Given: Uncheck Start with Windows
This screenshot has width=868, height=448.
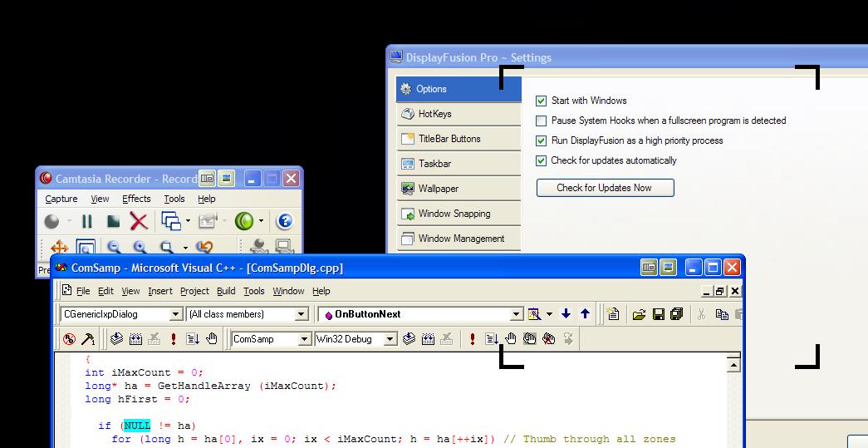Looking at the screenshot, I should pos(542,101).
